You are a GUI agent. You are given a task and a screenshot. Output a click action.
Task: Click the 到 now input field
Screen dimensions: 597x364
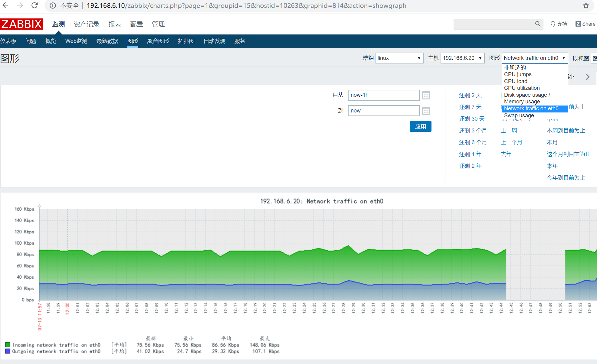(383, 111)
